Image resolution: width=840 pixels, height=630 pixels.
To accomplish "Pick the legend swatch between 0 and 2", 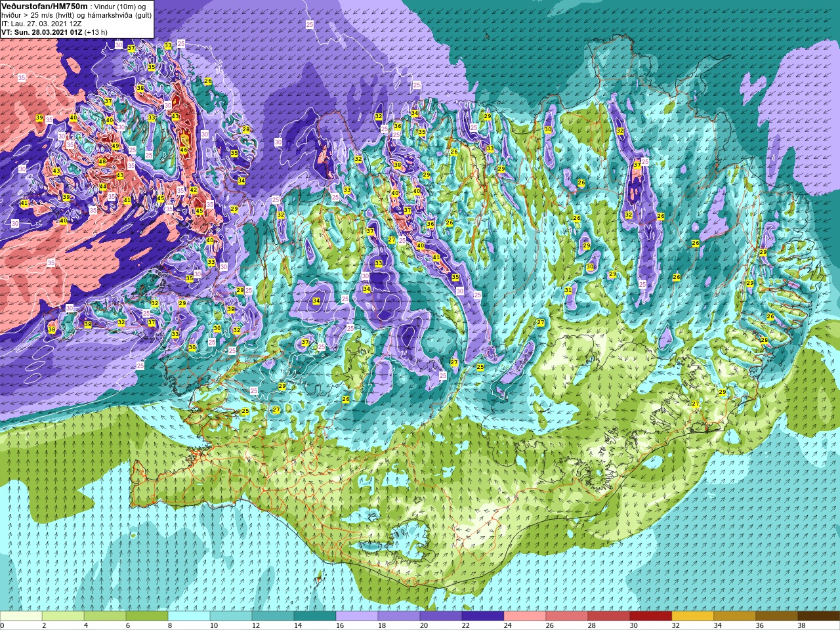I will (x=21, y=616).
